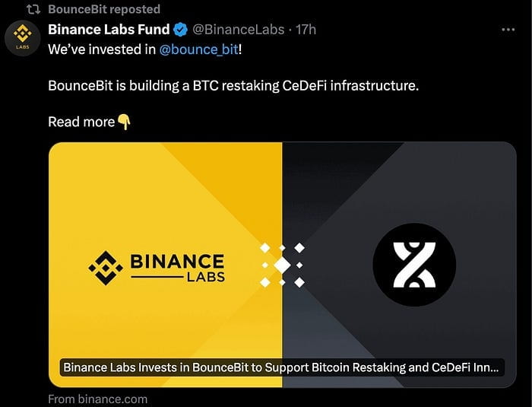Open the three-dot more options menu
This screenshot has width=532, height=407.
point(508,30)
